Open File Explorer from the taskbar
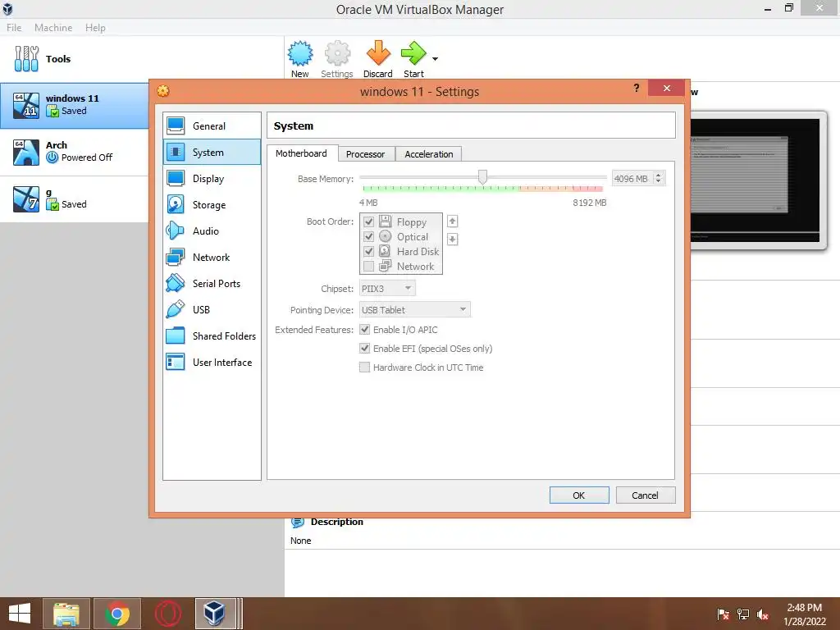This screenshot has height=630, width=840. 66,614
